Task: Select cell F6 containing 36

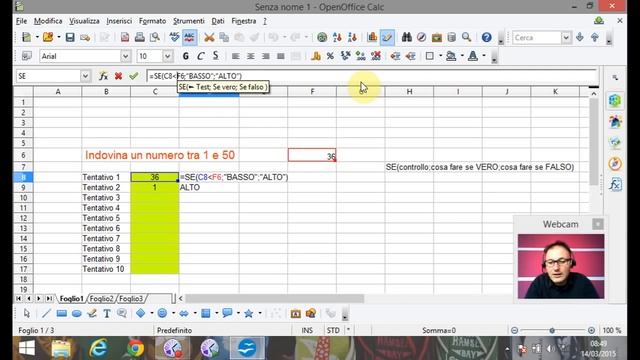Action: [312, 155]
